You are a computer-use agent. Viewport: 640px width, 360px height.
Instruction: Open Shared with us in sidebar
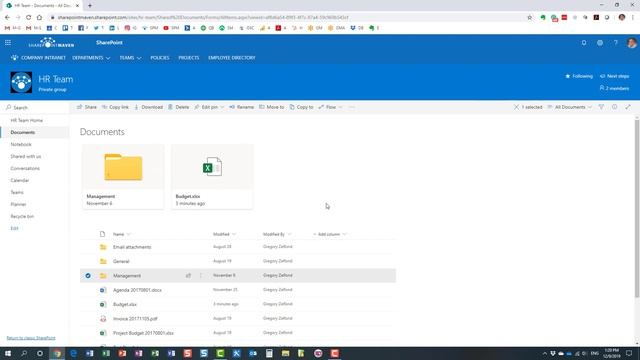click(x=26, y=156)
